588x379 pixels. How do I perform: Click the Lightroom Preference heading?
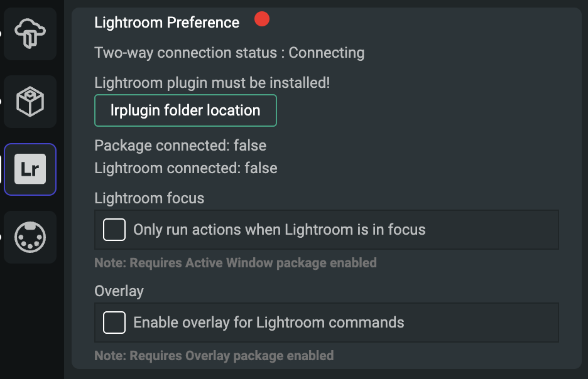166,23
